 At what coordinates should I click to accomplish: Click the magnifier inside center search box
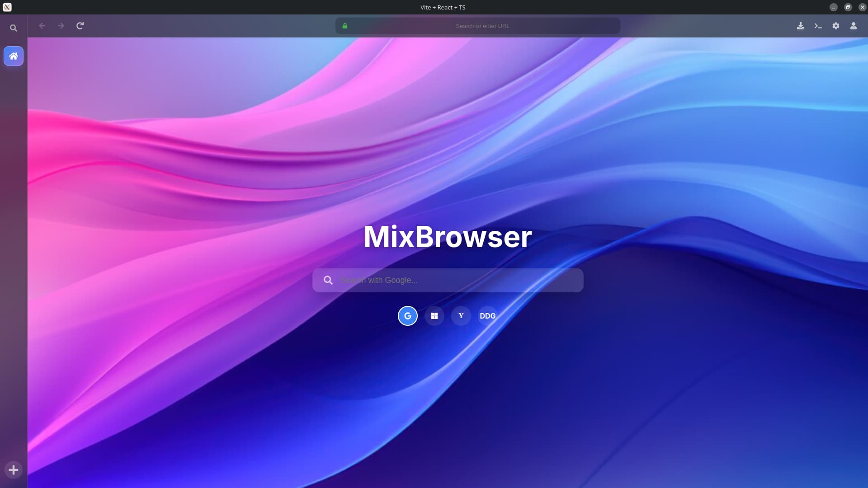(328, 280)
